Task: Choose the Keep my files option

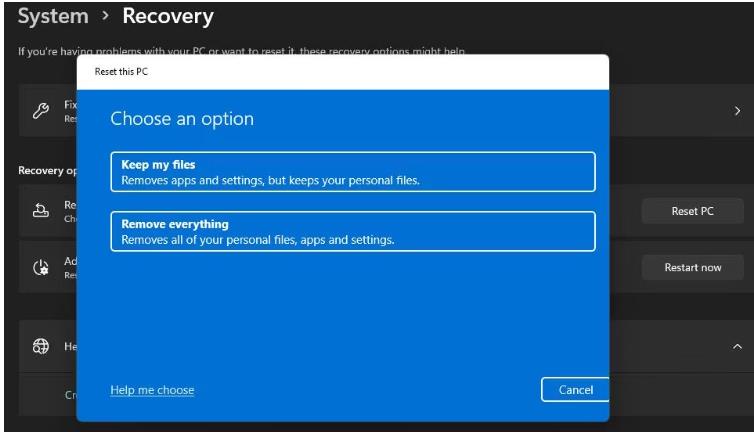Action: tap(353, 172)
